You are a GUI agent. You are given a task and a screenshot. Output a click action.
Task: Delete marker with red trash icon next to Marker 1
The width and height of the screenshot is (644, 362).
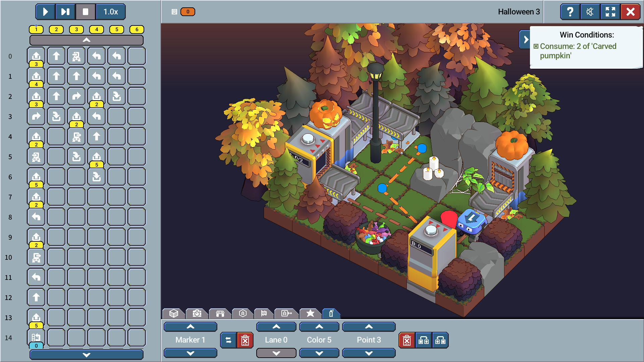[x=245, y=341]
